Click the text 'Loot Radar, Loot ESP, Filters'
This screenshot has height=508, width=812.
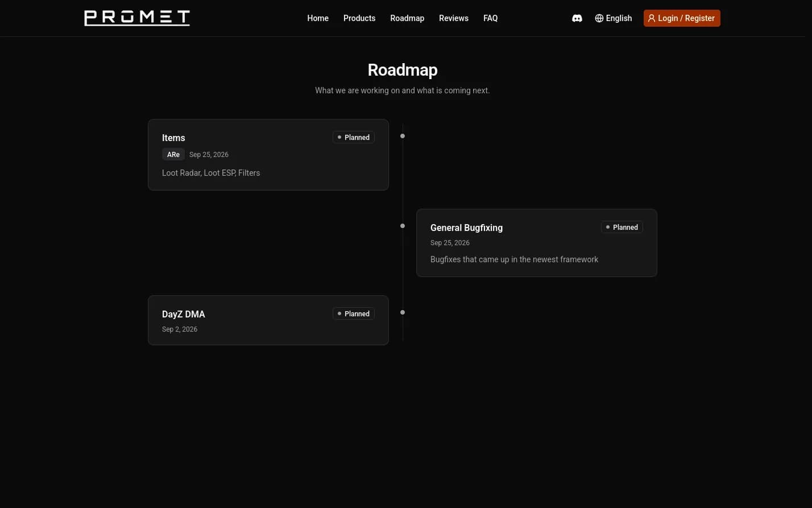tap(211, 173)
